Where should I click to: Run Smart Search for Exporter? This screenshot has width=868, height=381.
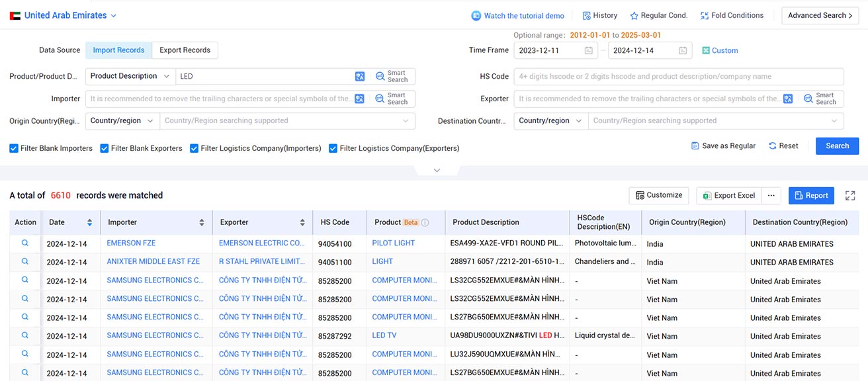point(820,99)
